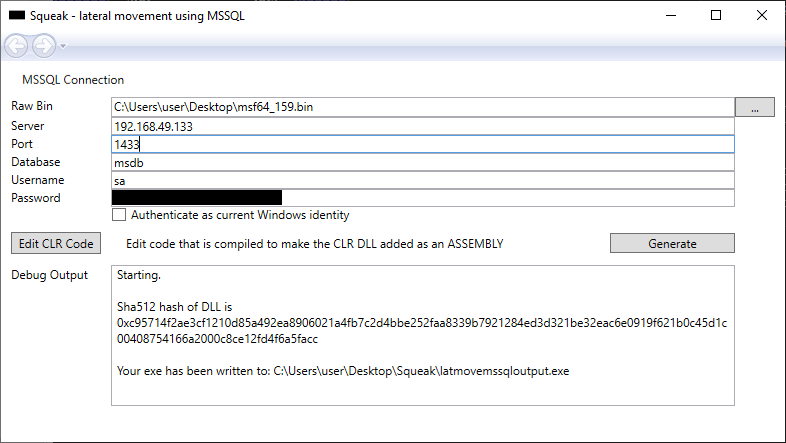
Task: Maximize the Squeak window
Action: pyautogui.click(x=715, y=15)
